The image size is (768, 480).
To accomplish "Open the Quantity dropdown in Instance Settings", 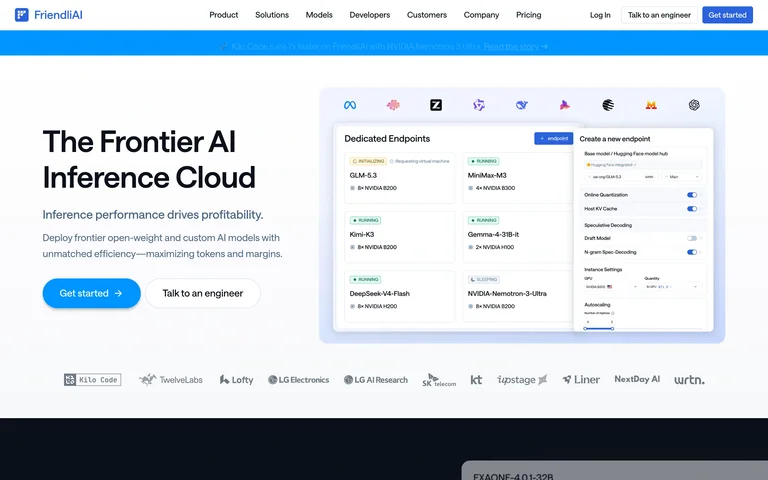I will 672,287.
